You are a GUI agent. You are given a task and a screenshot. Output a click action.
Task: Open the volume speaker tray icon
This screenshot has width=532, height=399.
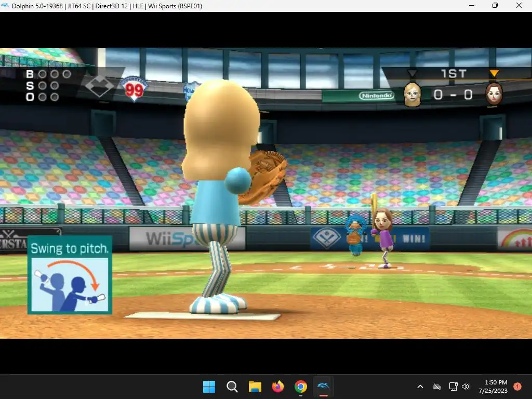pos(465,387)
